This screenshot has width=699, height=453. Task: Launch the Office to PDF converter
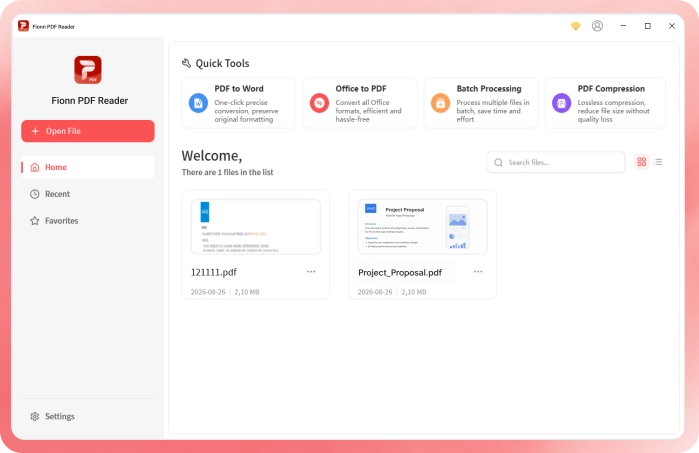point(360,103)
